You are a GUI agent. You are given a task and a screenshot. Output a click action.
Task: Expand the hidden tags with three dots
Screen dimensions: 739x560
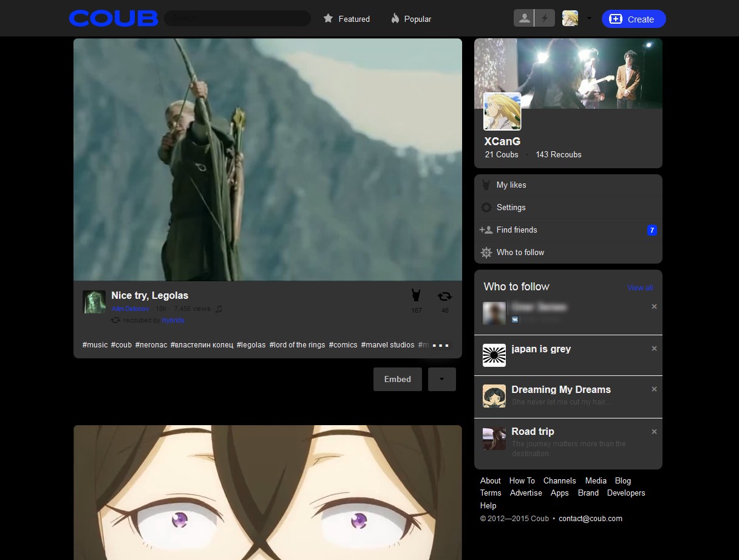point(440,345)
